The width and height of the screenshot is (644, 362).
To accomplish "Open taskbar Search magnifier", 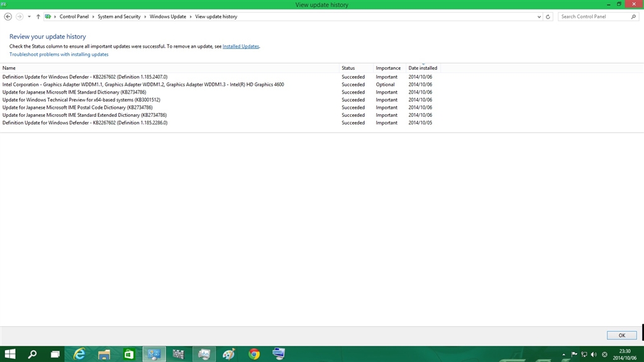I will click(32, 354).
